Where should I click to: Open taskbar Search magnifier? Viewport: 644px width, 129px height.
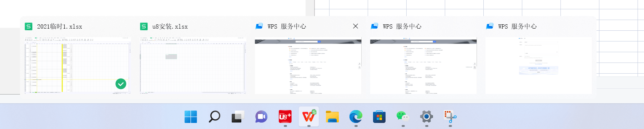214,116
